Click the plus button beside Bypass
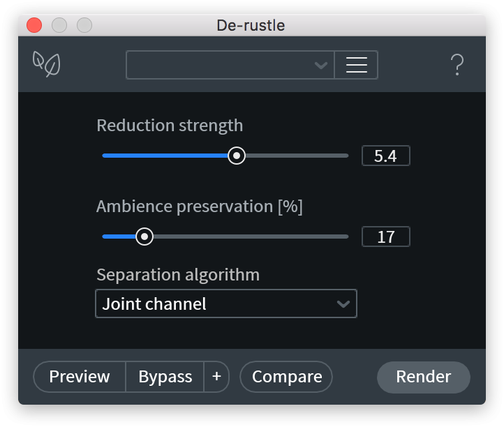The height and width of the screenshot is (427, 504). 216,377
